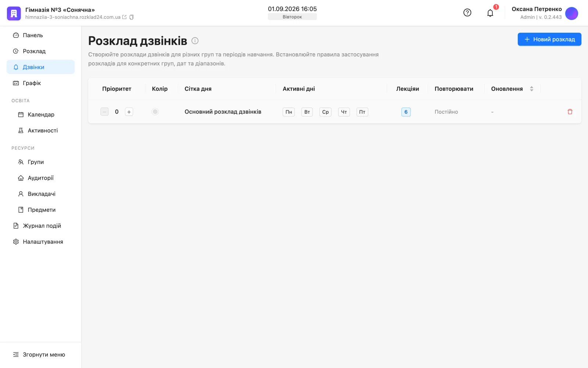This screenshot has height=368, width=588.
Task: Select Дзвінки in the sidebar
Action: [40, 67]
